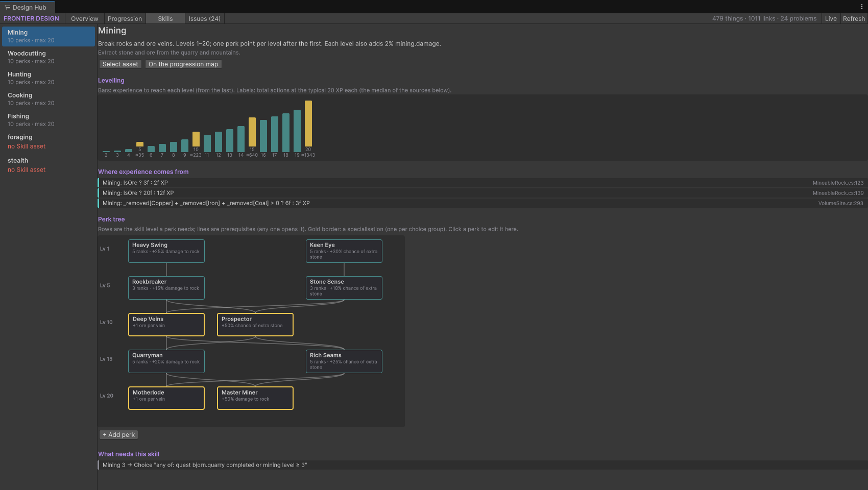Select the Prospector specialisation perk
Screen dimensions: 868x490
click(x=255, y=325)
